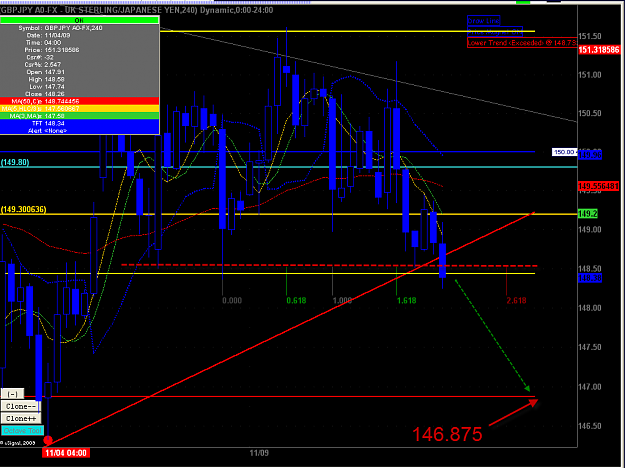Click the eSignal 2009 copyright text
The image size is (625, 468).
[18, 442]
